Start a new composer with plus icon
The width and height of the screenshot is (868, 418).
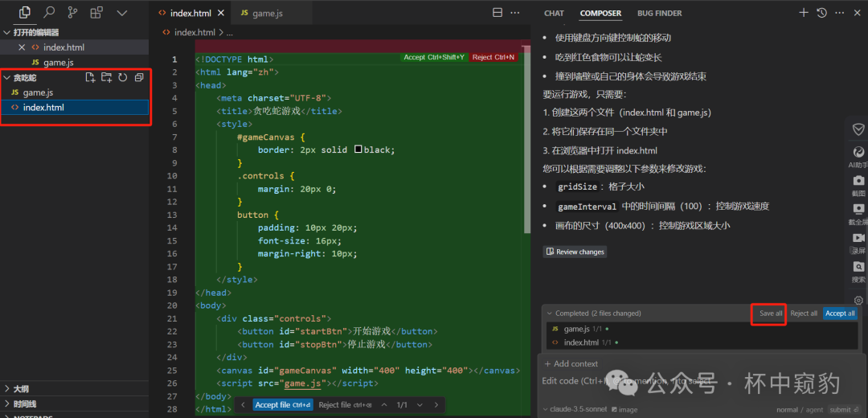coord(804,13)
